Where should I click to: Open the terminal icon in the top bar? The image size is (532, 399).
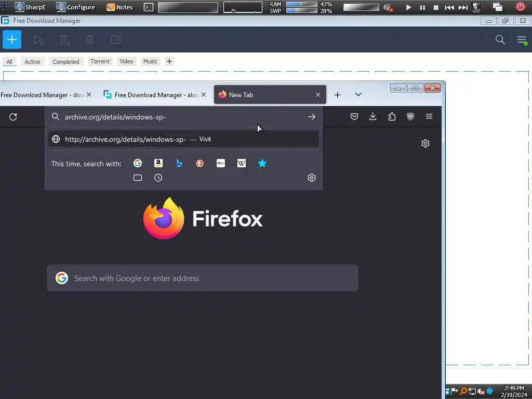coord(149,7)
